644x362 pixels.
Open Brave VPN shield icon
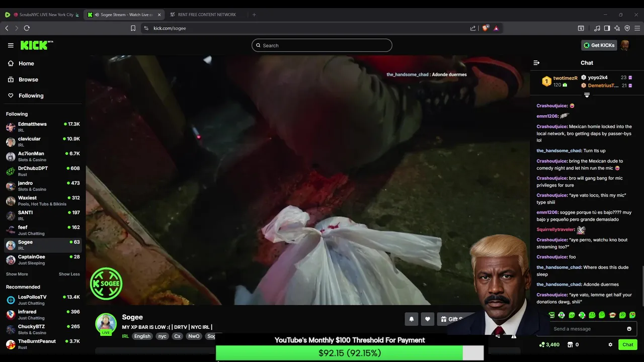pyautogui.click(x=627, y=28)
